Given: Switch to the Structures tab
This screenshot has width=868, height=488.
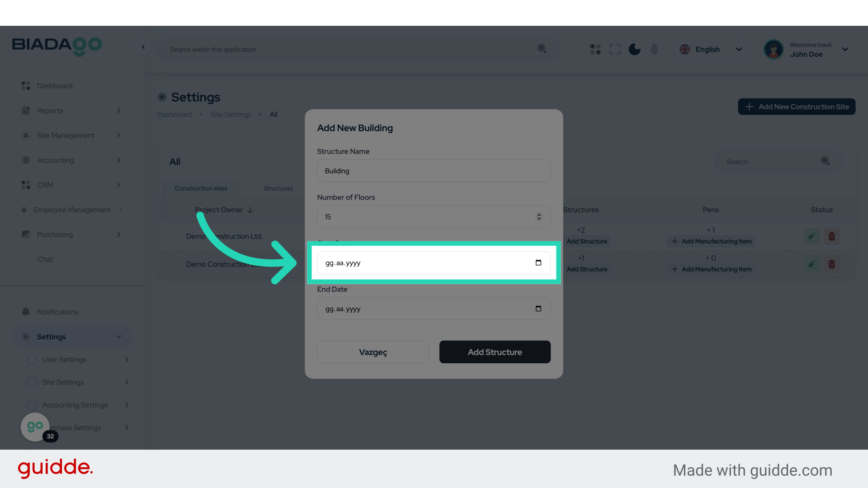Looking at the screenshot, I should [278, 188].
